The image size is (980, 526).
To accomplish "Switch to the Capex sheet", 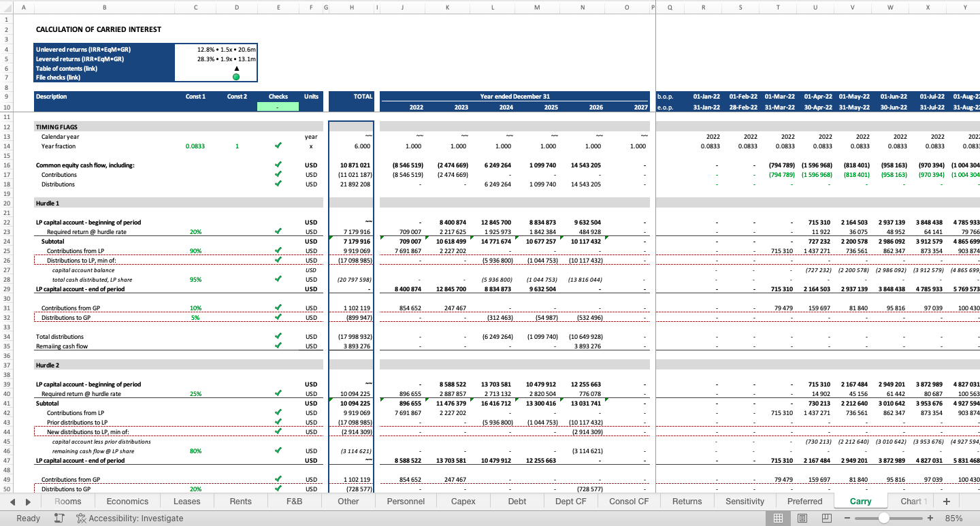I will click(463, 502).
